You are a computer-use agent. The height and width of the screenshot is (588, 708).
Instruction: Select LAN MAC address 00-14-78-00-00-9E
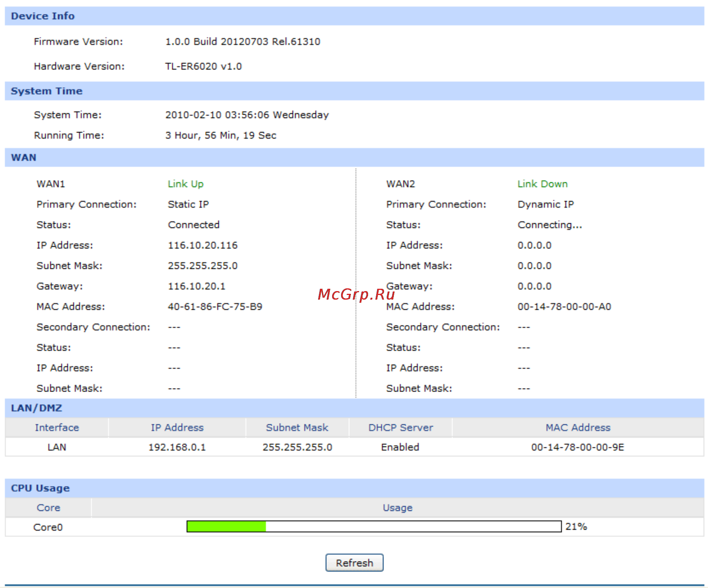coord(578,447)
